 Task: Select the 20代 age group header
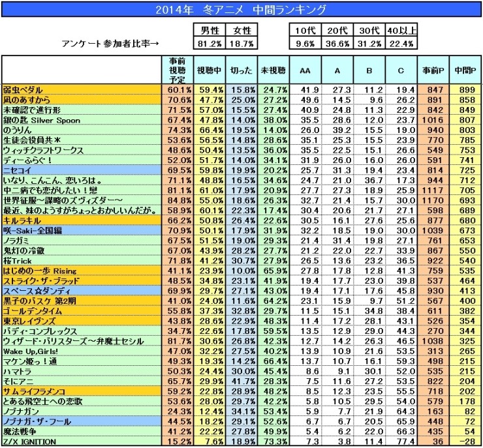(x=337, y=30)
